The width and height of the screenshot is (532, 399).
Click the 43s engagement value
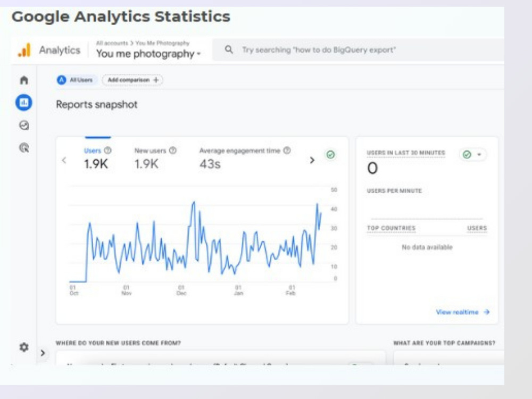210,164
